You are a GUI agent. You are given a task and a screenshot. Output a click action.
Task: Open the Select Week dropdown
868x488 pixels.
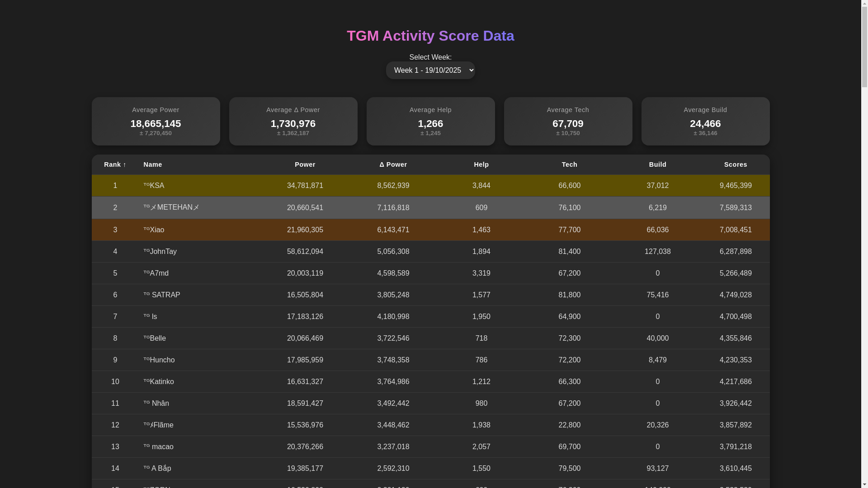[x=430, y=70]
